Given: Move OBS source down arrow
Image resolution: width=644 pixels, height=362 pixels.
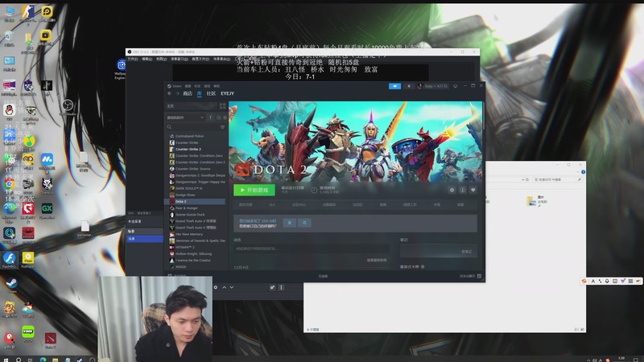Looking at the screenshot, I should point(232,287).
